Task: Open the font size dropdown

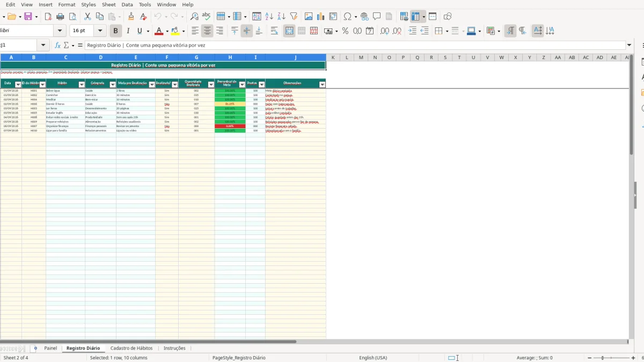Action: pyautogui.click(x=100, y=31)
